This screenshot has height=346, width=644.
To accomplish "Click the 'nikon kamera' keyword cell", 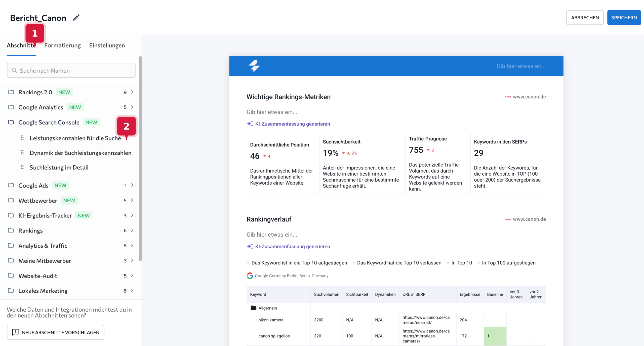I will click(x=278, y=320).
